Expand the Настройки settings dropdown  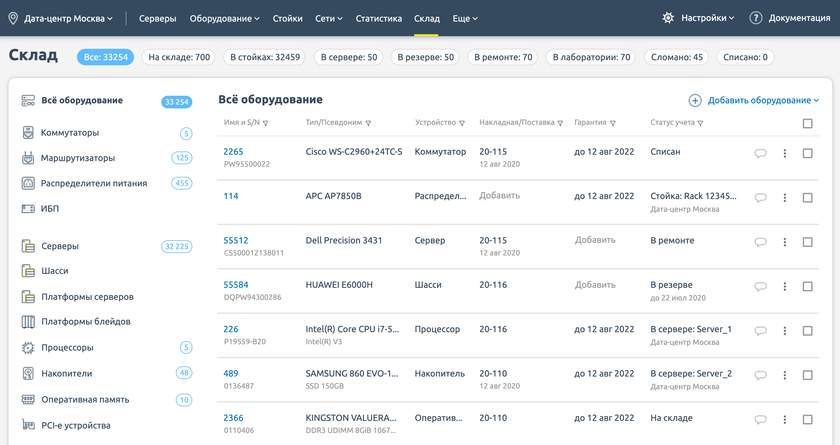tap(699, 18)
